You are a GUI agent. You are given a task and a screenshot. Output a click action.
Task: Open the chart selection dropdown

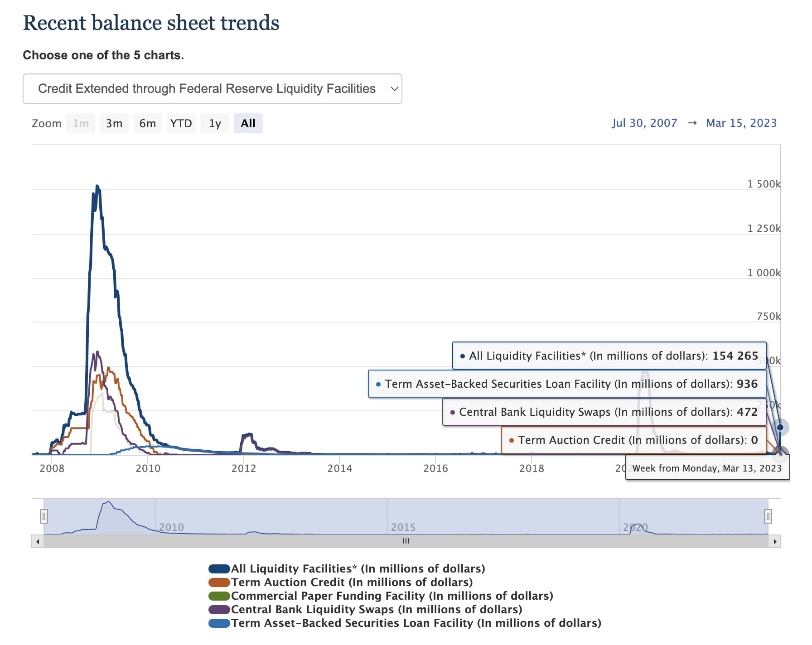pyautogui.click(x=212, y=89)
